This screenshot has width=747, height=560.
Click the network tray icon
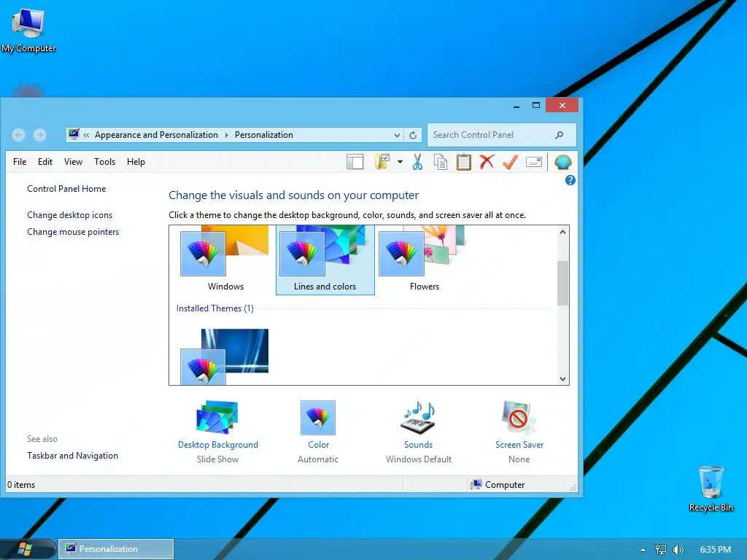point(660,550)
